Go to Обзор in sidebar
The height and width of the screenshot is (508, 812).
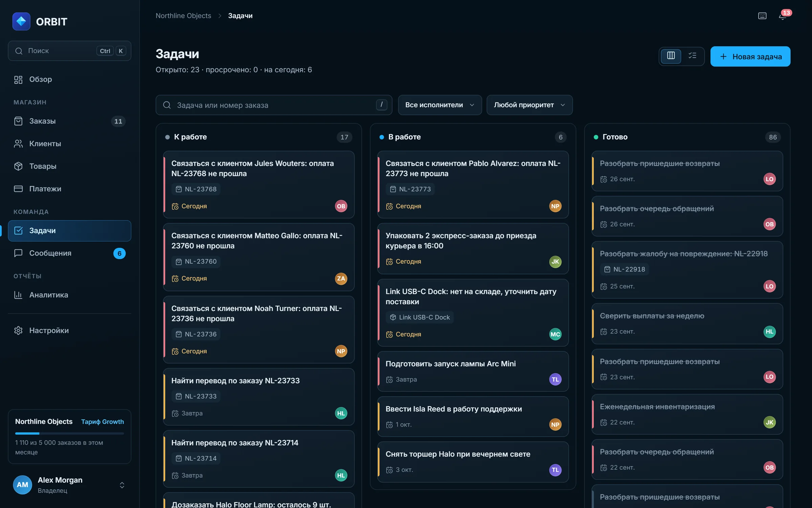pyautogui.click(x=69, y=80)
